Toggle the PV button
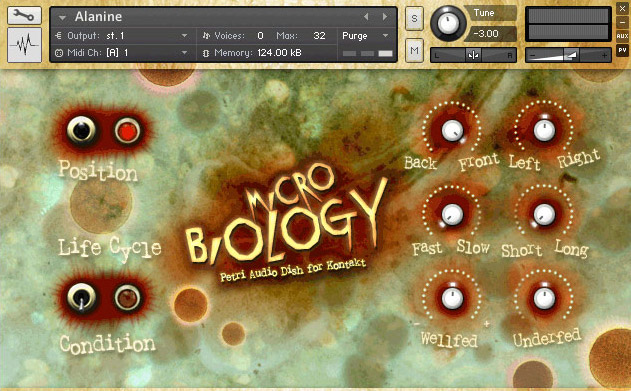This screenshot has width=631, height=391. pos(622,50)
